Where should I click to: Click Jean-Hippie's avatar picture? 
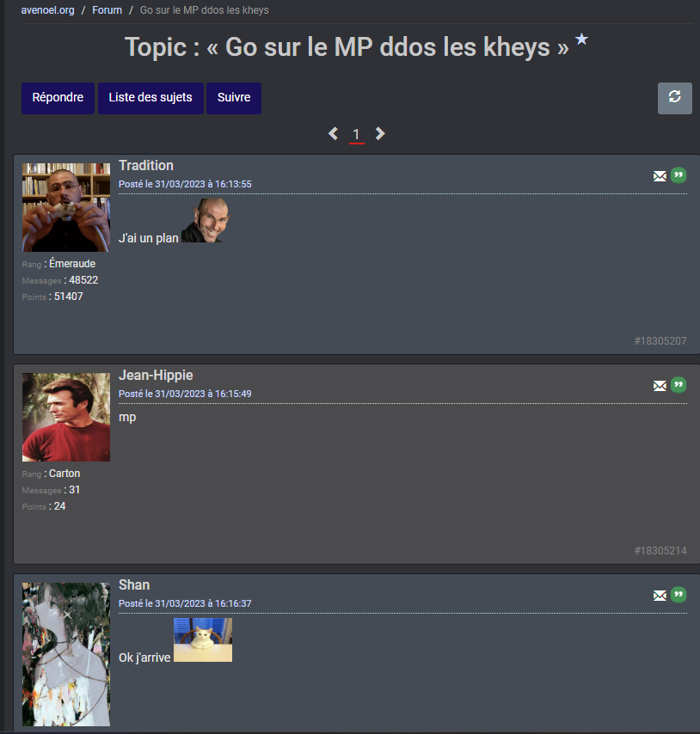click(66, 417)
